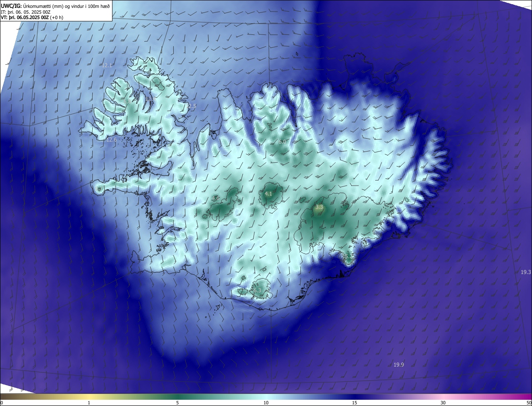
Task: Click the initial time line 'IT: þri. 06. 05. 2025 00Z'
Action: click(x=26, y=12)
